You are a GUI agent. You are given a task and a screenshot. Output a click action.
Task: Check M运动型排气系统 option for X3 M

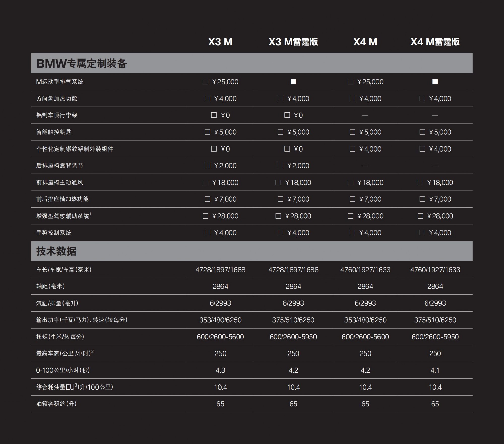pyautogui.click(x=206, y=82)
